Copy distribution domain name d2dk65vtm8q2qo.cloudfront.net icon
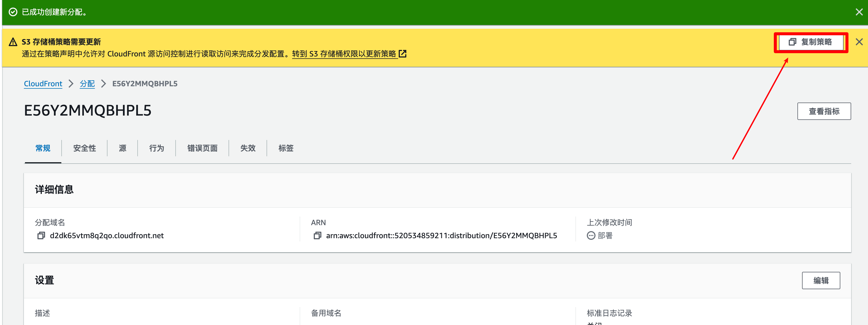868x325 pixels. (x=41, y=236)
